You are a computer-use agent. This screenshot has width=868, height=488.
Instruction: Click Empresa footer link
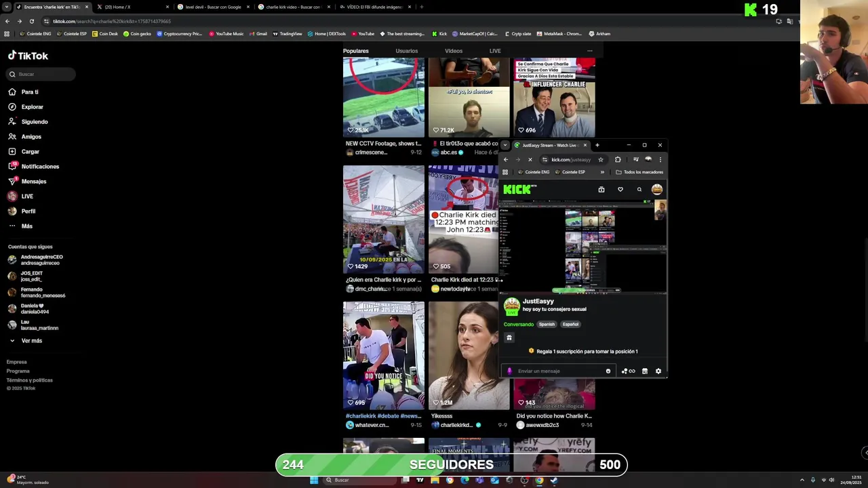pyautogui.click(x=17, y=362)
